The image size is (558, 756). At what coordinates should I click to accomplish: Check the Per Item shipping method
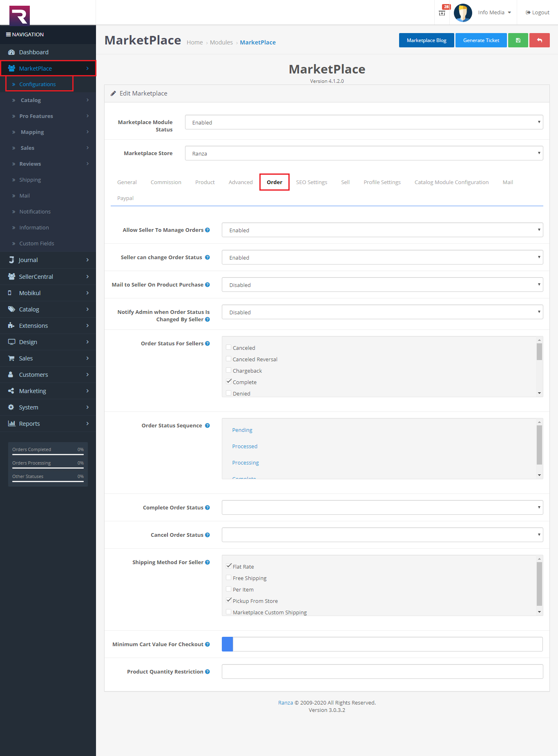point(229,589)
